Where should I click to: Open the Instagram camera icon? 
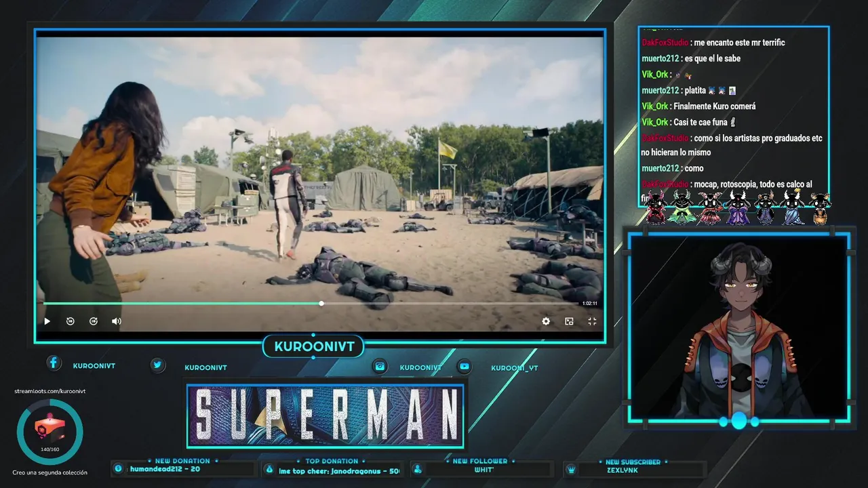coord(380,366)
